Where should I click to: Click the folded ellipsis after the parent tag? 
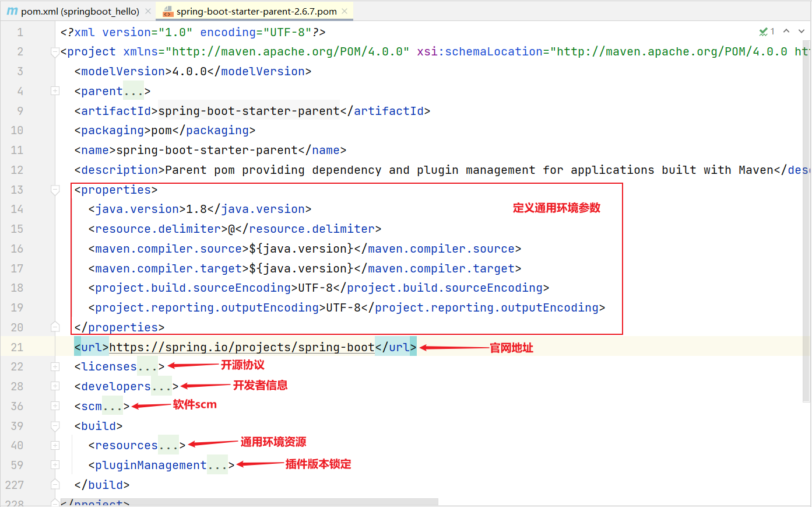[x=133, y=91]
